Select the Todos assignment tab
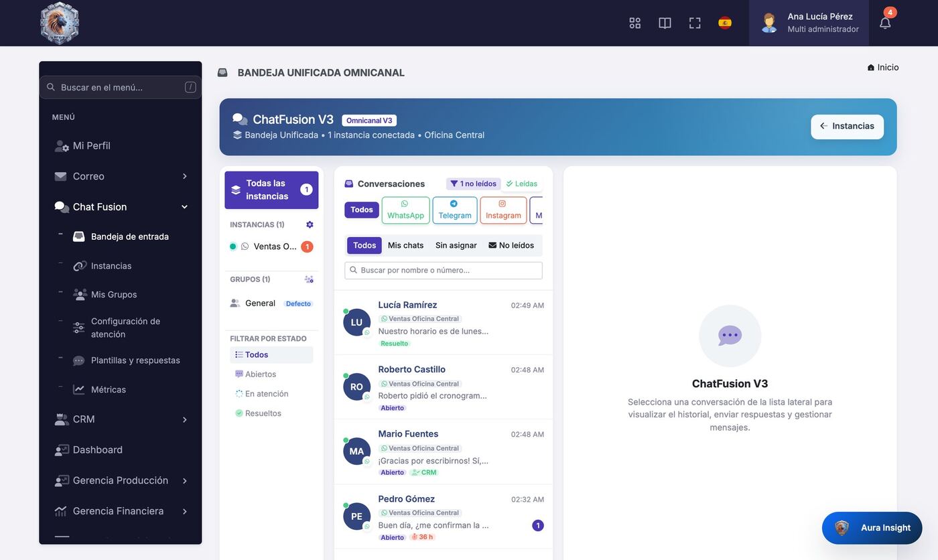This screenshot has width=938, height=560. tap(364, 245)
